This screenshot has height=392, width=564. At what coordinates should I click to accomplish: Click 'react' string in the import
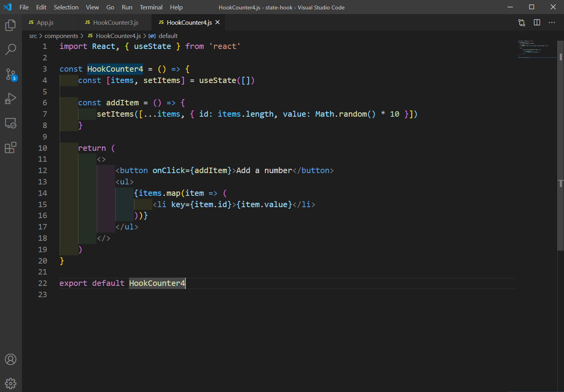click(x=225, y=46)
